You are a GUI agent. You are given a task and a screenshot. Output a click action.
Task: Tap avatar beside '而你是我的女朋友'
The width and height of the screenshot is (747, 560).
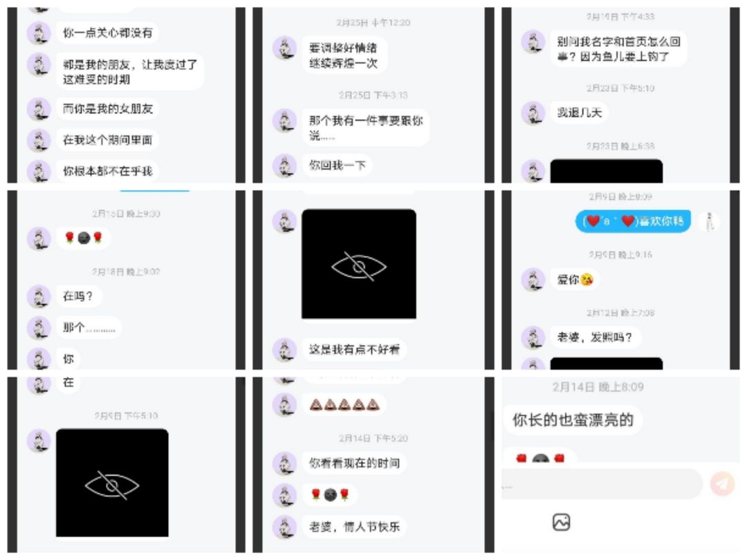[39, 109]
